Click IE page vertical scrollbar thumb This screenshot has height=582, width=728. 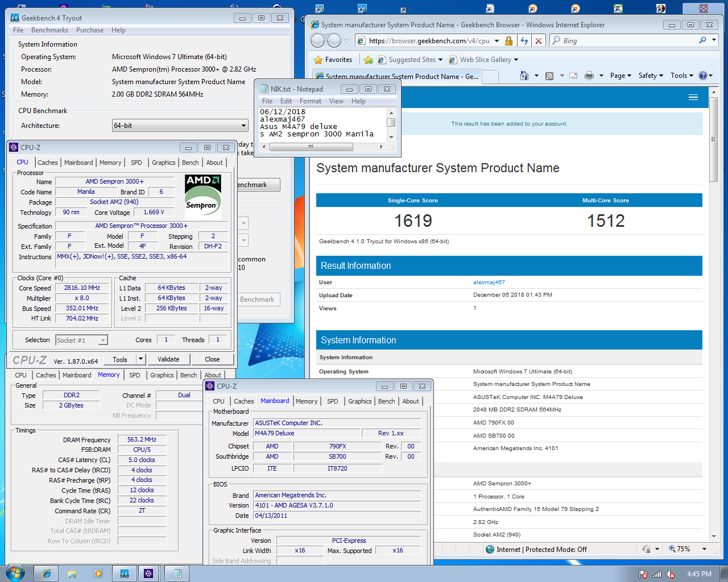[x=713, y=139]
